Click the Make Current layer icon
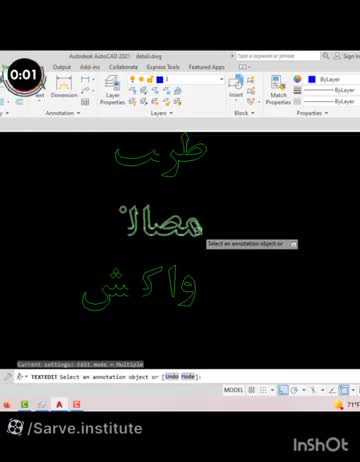The width and height of the screenshot is (360, 462). pyautogui.click(x=178, y=90)
